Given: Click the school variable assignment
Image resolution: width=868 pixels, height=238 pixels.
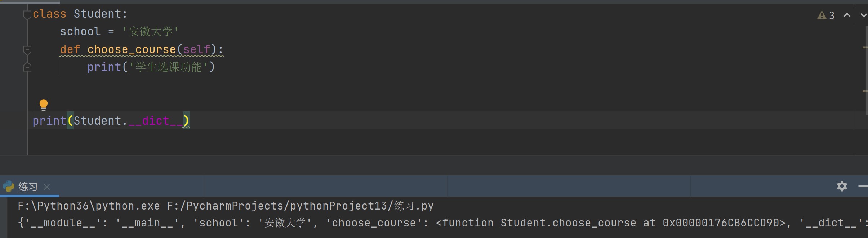Looking at the screenshot, I should 80,32.
